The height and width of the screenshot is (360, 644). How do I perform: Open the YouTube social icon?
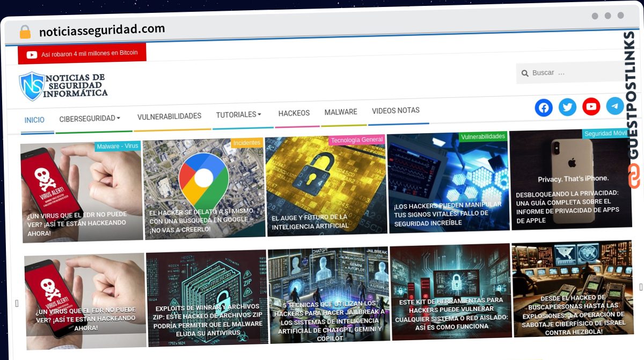pyautogui.click(x=591, y=107)
